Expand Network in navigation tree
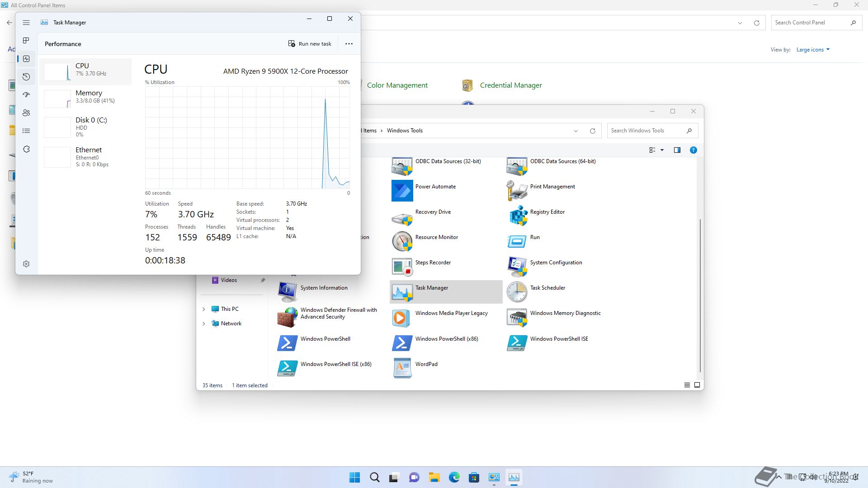The image size is (868, 488). click(203, 324)
